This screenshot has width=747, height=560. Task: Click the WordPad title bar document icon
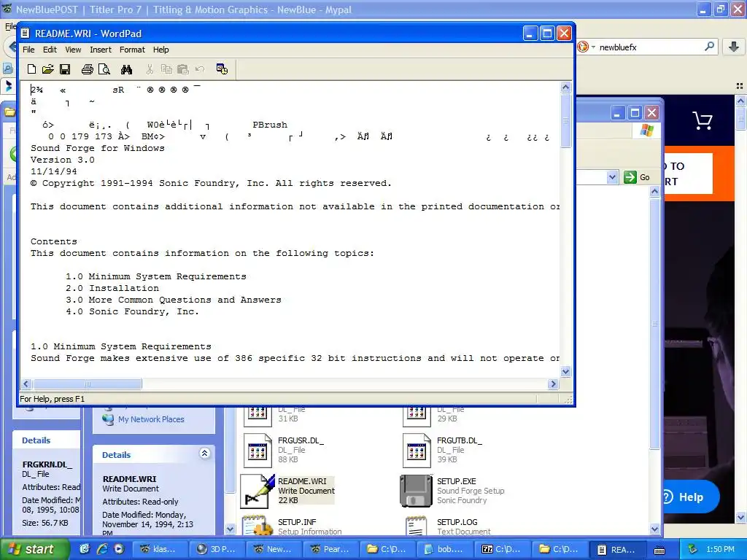point(26,34)
